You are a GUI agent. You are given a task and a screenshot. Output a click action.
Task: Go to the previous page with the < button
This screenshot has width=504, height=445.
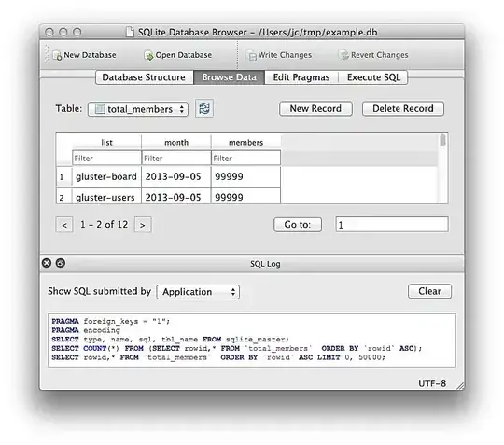pyautogui.click(x=64, y=225)
